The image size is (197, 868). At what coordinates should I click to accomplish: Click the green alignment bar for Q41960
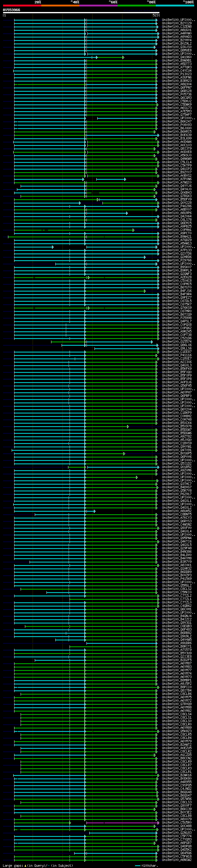111,57
